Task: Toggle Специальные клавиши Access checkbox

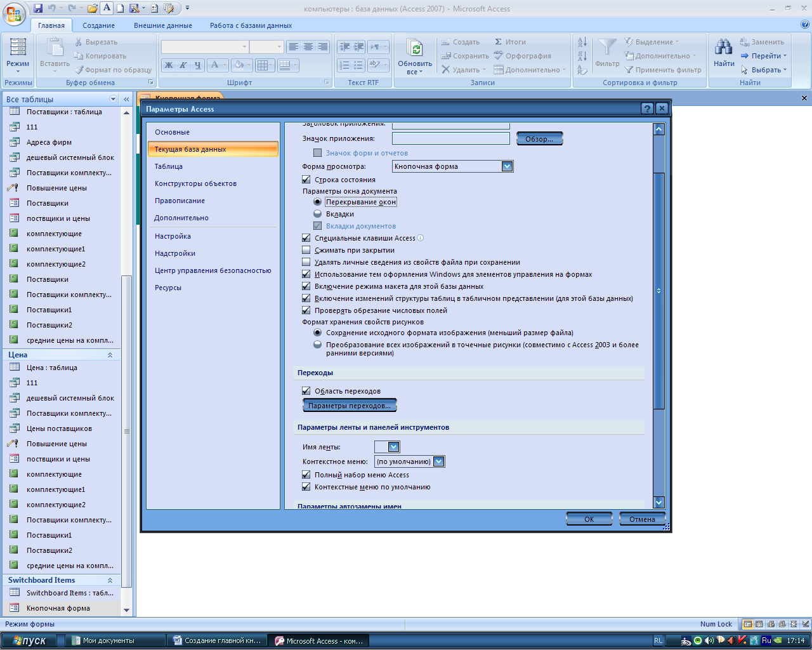Action: (306, 238)
